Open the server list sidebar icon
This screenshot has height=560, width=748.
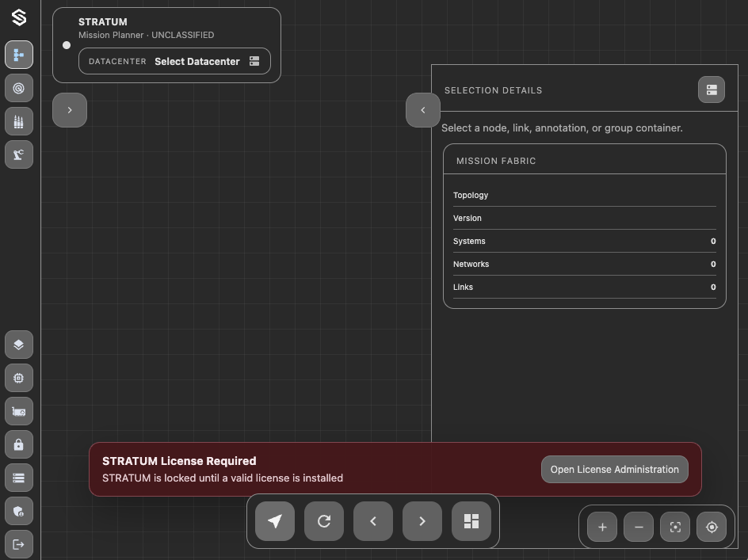point(19,478)
